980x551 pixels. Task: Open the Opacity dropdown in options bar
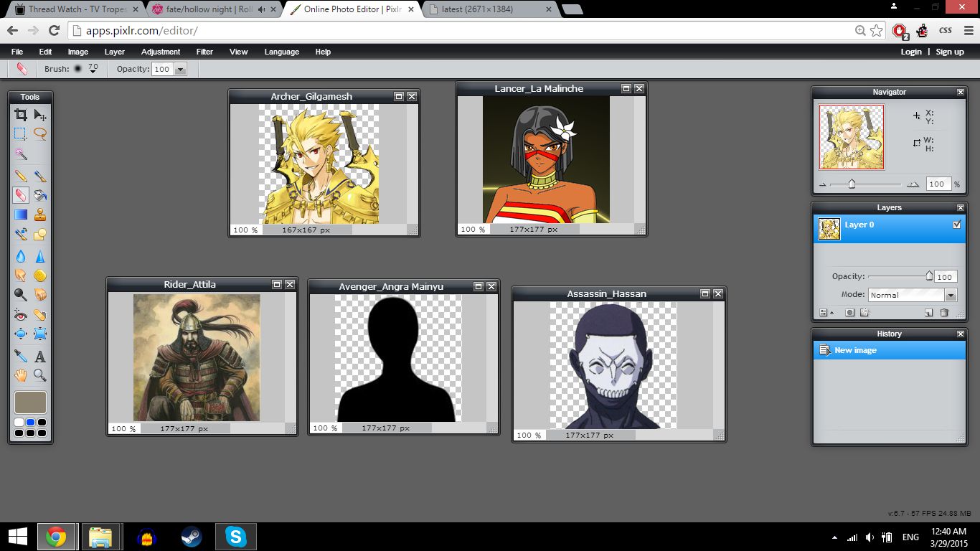coord(180,69)
